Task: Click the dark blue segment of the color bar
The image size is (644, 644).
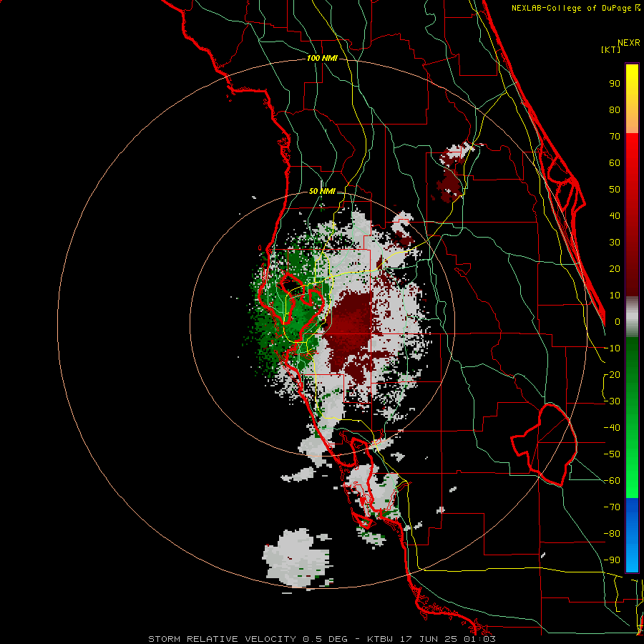Action: [632, 512]
